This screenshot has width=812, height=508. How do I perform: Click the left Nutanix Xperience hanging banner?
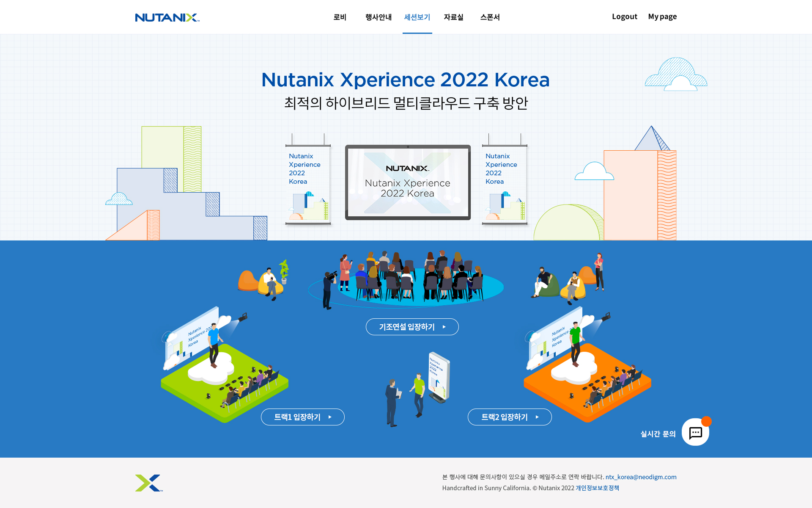pos(308,179)
